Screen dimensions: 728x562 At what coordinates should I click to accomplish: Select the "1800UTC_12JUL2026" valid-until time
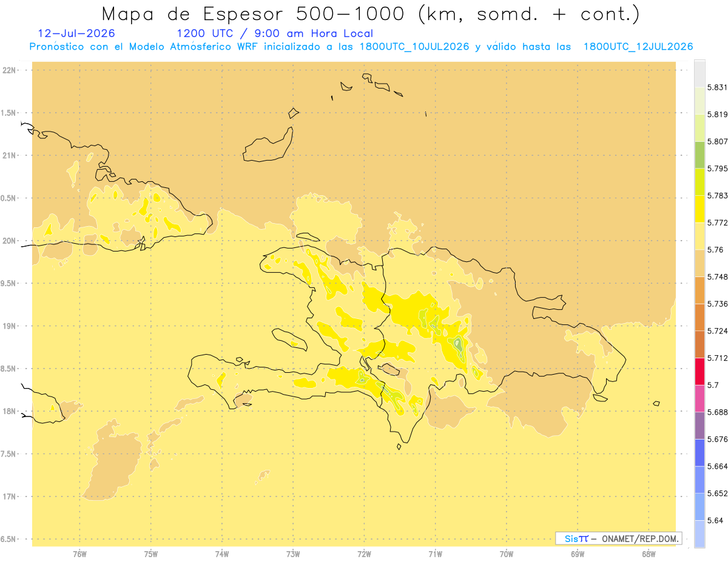(638, 47)
